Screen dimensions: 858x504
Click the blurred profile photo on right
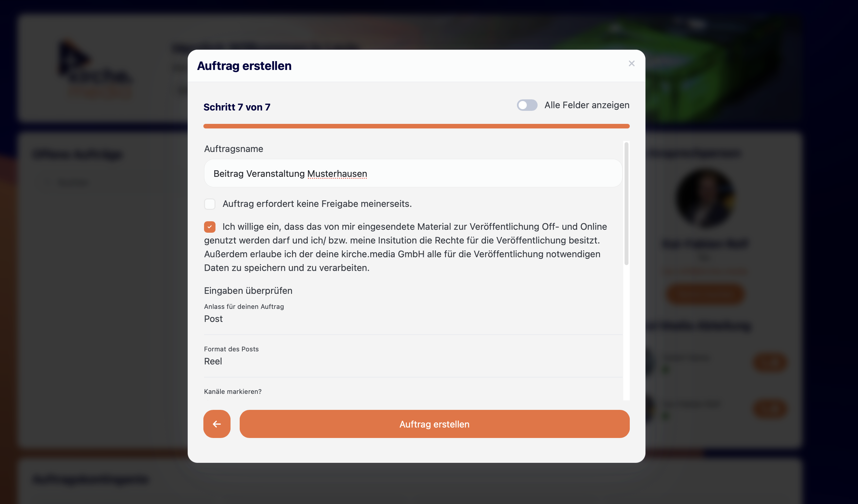coord(704,197)
